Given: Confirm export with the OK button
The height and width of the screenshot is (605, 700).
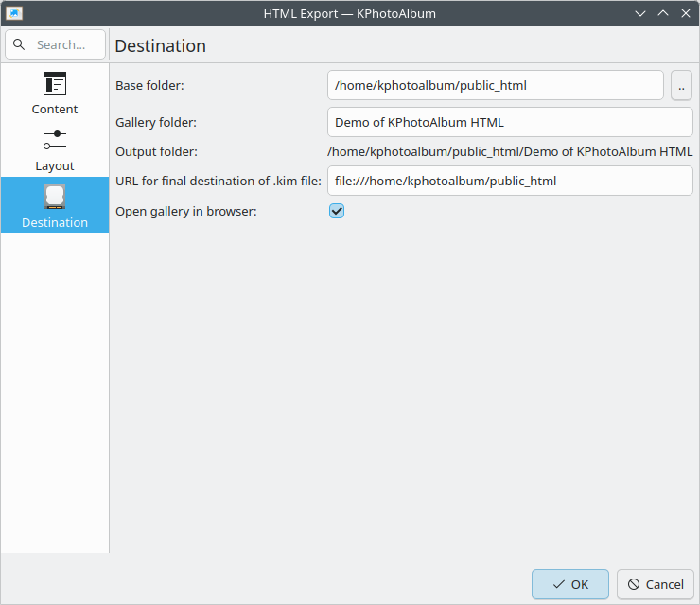Looking at the screenshot, I should [x=570, y=584].
